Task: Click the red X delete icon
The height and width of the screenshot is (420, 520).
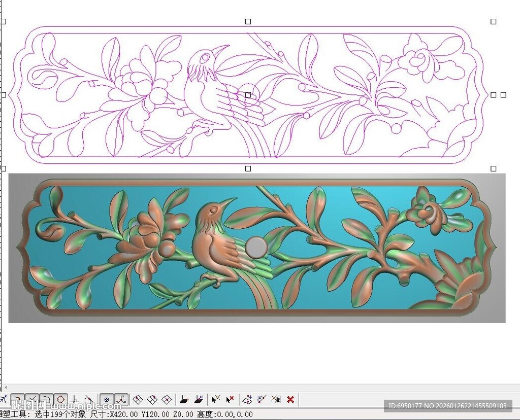Action: [x=290, y=400]
